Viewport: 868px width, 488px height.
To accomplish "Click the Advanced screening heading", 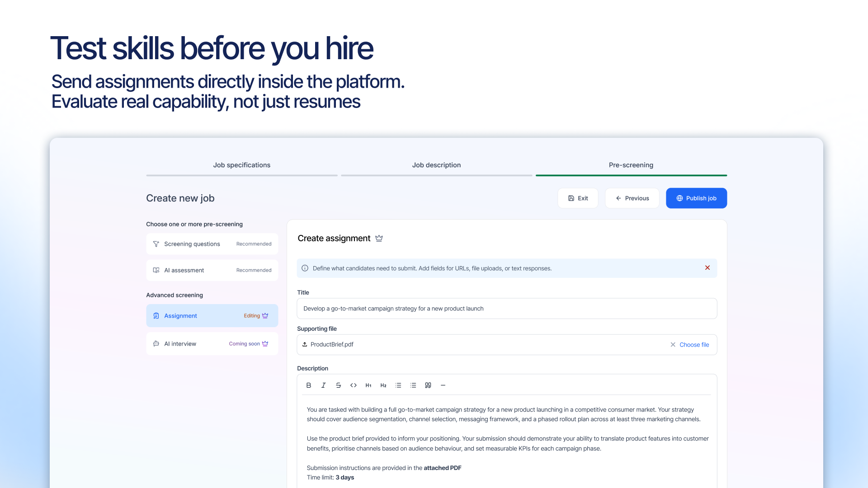I will pos(175,295).
